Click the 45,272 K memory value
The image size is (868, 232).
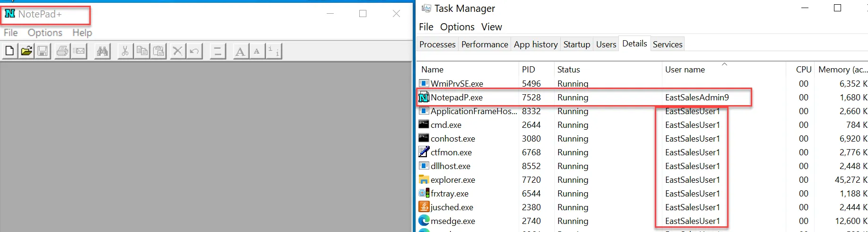pyautogui.click(x=851, y=179)
